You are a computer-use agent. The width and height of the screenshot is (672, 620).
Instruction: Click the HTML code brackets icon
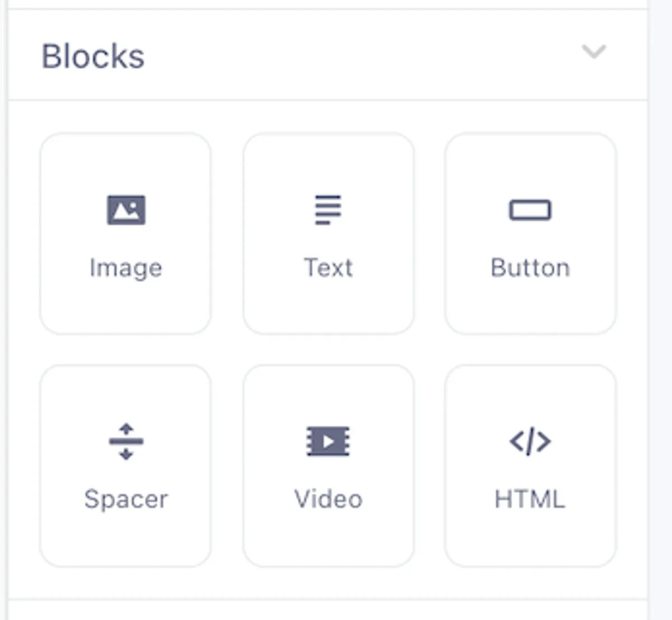[x=530, y=441]
